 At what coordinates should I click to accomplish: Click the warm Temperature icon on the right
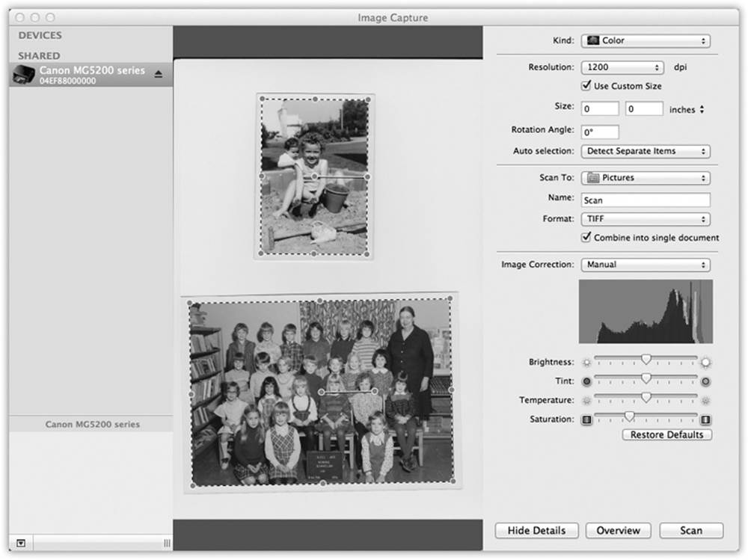click(705, 401)
